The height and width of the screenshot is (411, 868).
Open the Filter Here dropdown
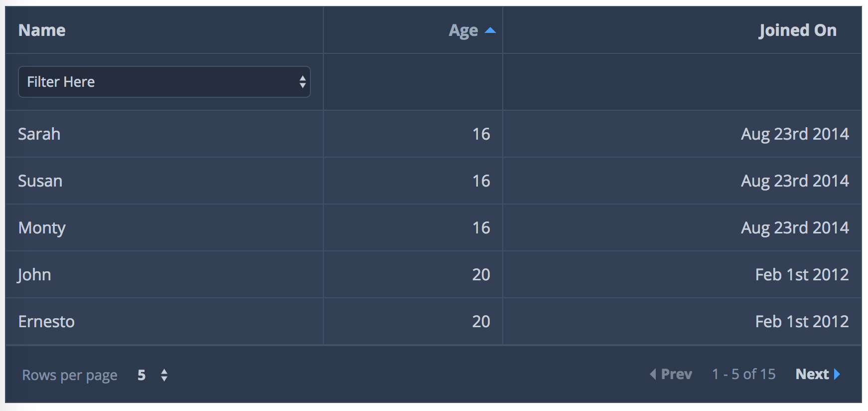163,82
